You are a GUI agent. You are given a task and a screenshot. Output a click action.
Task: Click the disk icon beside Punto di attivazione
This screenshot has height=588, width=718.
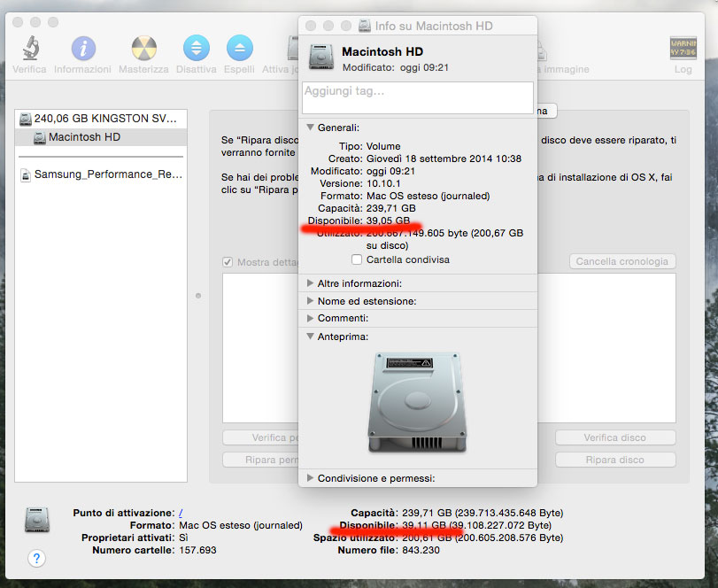[37, 520]
